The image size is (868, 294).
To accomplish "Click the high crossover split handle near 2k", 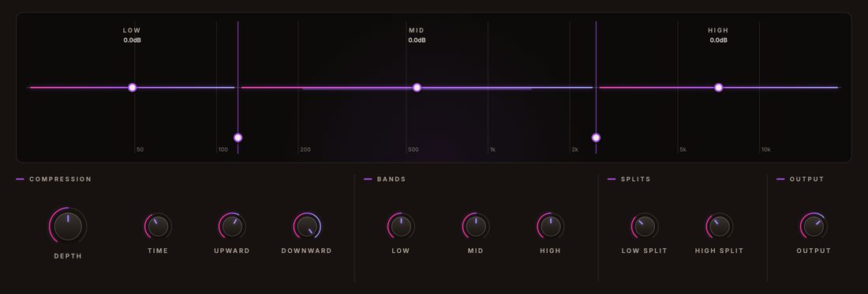I will coord(597,138).
